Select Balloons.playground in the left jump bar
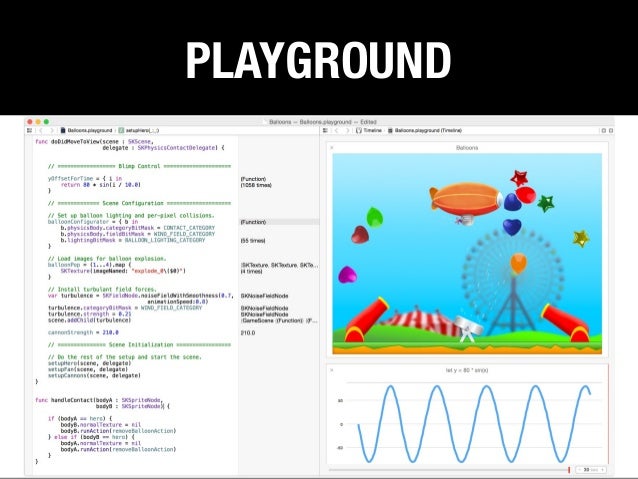Viewport: 638px width, 479px height. tap(90, 131)
